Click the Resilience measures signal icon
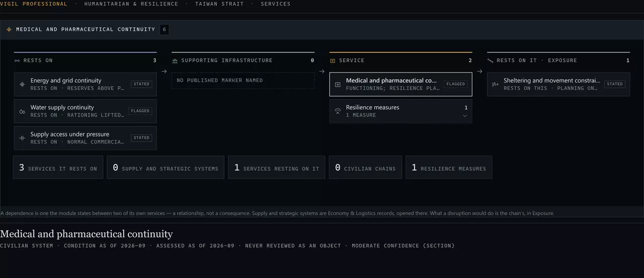644x278 pixels. click(338, 111)
